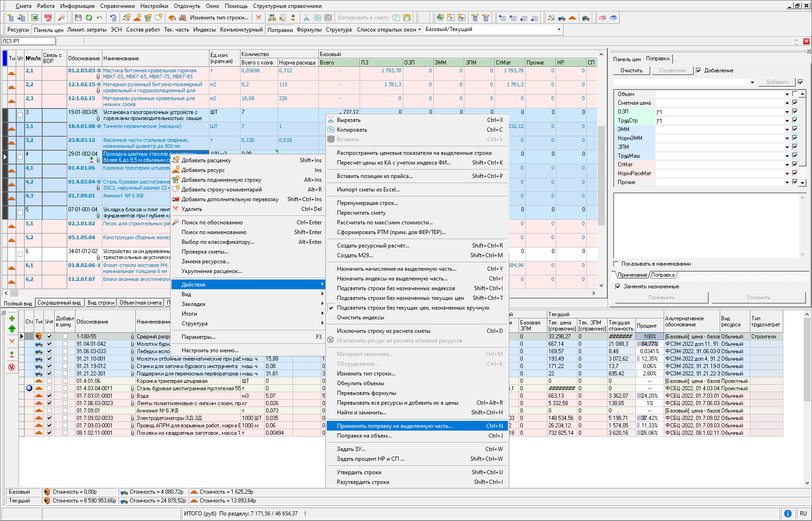Click the orange bricks add material icon
Image resolution: width=812 pixels, height=521 pixels.
pyautogui.click(x=137, y=18)
